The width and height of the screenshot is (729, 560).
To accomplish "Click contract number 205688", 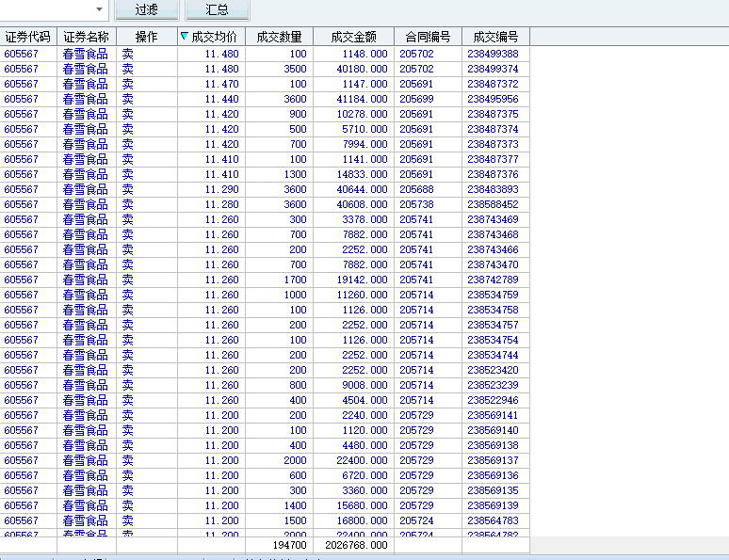I will [x=416, y=189].
